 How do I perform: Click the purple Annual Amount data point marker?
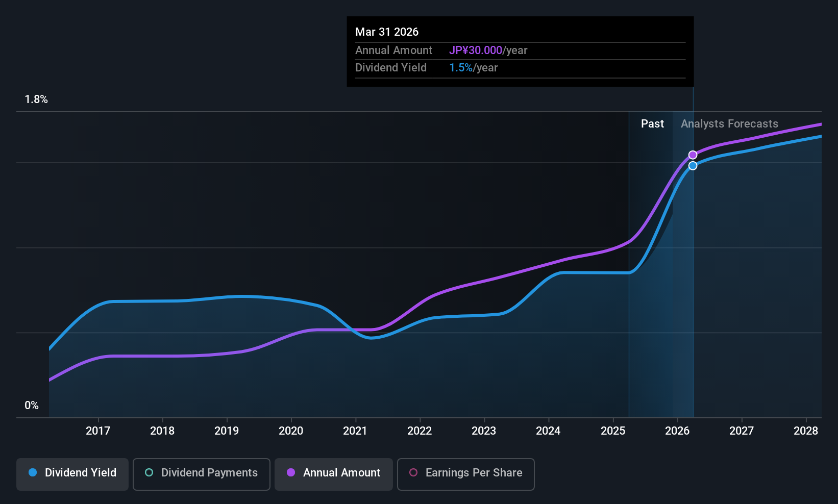click(693, 155)
